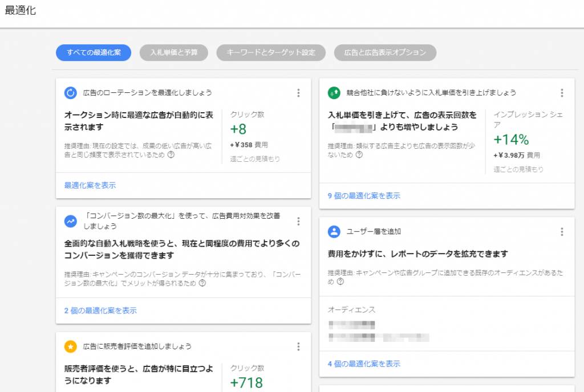Click the blue ad rotation circular icon
The height and width of the screenshot is (392, 584).
(70, 92)
